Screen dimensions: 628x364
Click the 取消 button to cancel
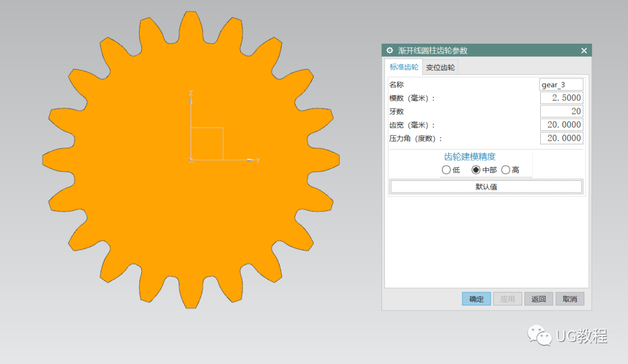coord(569,298)
